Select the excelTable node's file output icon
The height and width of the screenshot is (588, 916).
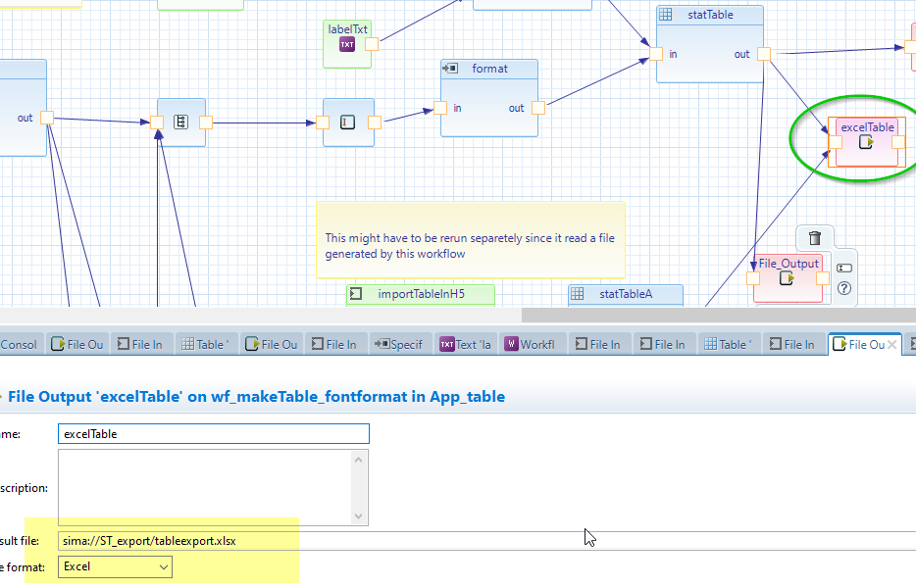pos(866,143)
